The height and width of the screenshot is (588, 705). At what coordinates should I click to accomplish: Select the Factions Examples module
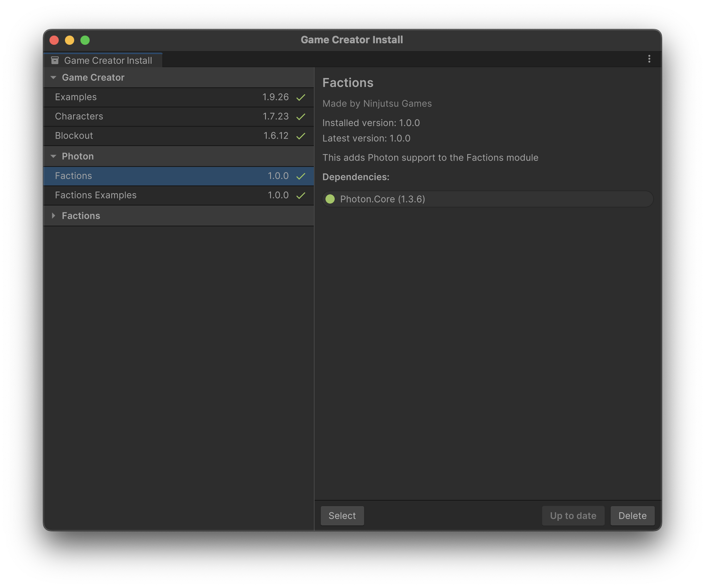point(95,195)
